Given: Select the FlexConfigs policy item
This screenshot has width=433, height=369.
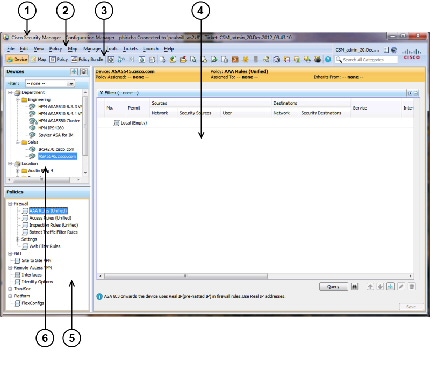Looking at the screenshot, I should (33, 303).
